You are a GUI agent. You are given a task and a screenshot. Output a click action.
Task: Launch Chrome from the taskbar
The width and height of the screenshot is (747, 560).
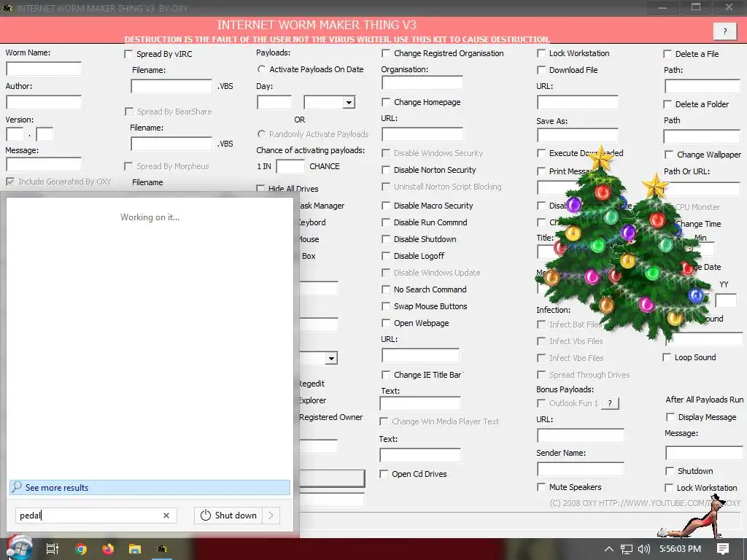click(x=81, y=549)
